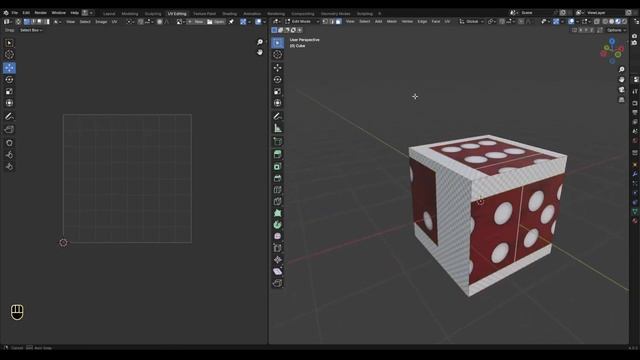Select the UV editor Move tool
This screenshot has height=360, width=640.
pos(9,68)
